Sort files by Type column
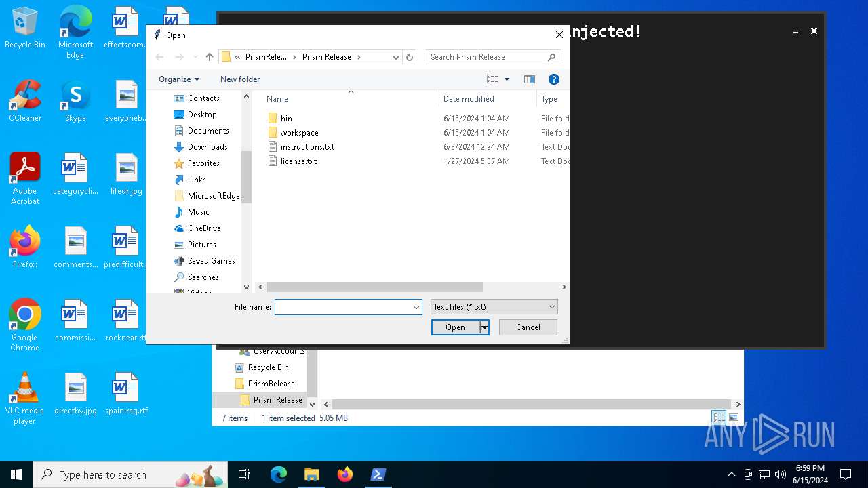868x488 pixels. click(549, 99)
